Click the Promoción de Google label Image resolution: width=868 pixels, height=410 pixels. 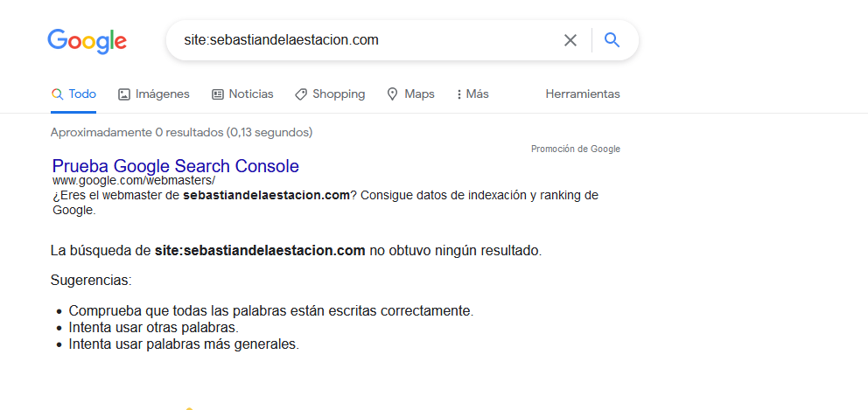pyautogui.click(x=576, y=149)
